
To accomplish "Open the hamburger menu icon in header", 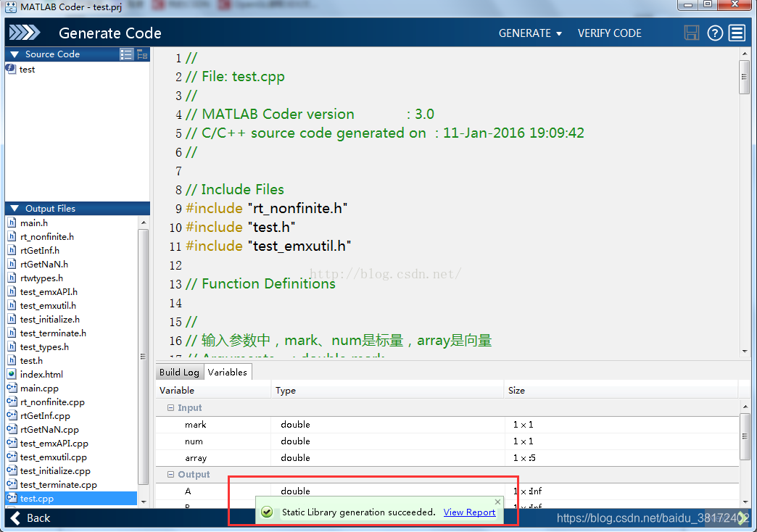I will [x=737, y=33].
